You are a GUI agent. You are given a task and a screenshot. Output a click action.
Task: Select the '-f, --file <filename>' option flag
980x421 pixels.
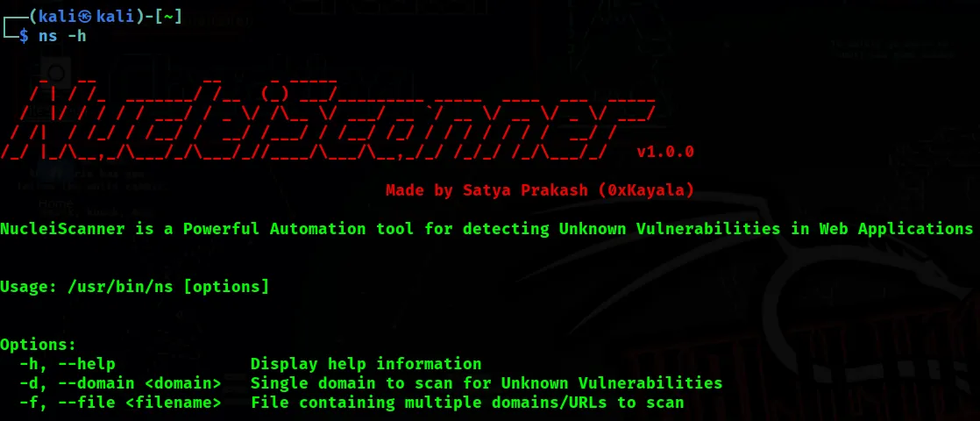[120, 403]
